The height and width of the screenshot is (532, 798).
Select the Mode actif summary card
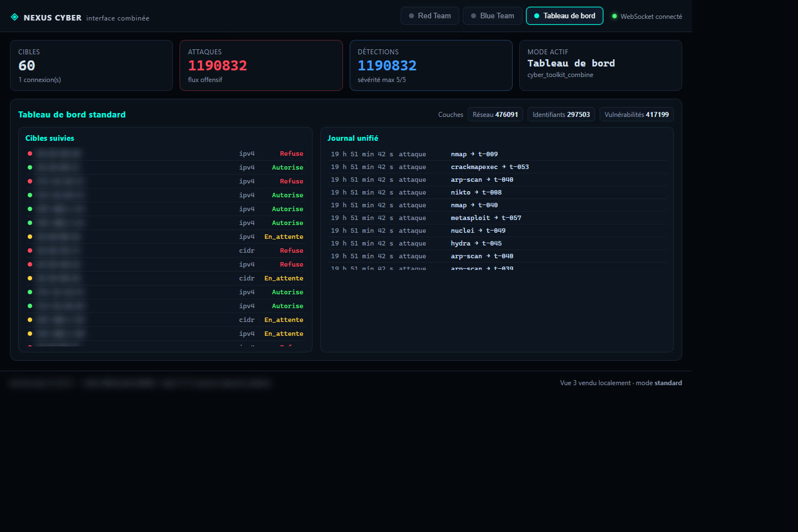(601, 65)
